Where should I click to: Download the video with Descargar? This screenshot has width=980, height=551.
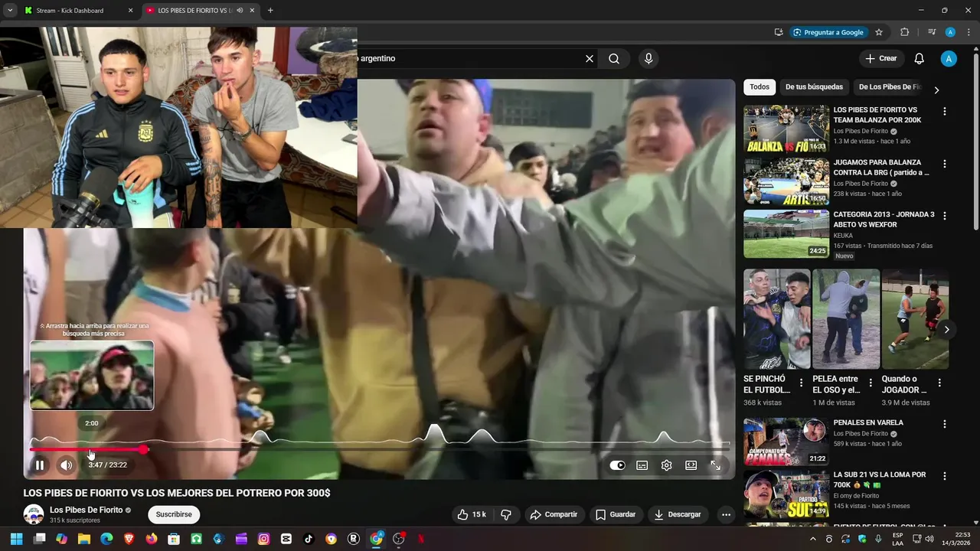pos(678,514)
